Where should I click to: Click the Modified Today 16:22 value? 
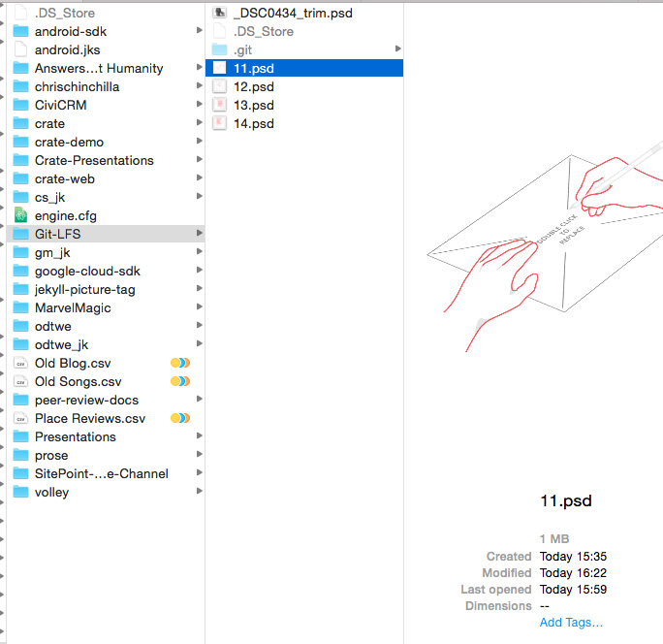573,572
